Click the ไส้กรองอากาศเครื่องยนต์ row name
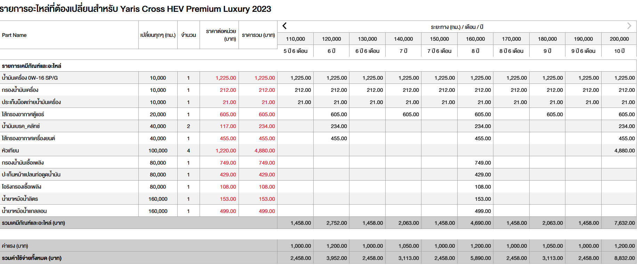Viewport: 644px width, 270px height. click(29, 138)
